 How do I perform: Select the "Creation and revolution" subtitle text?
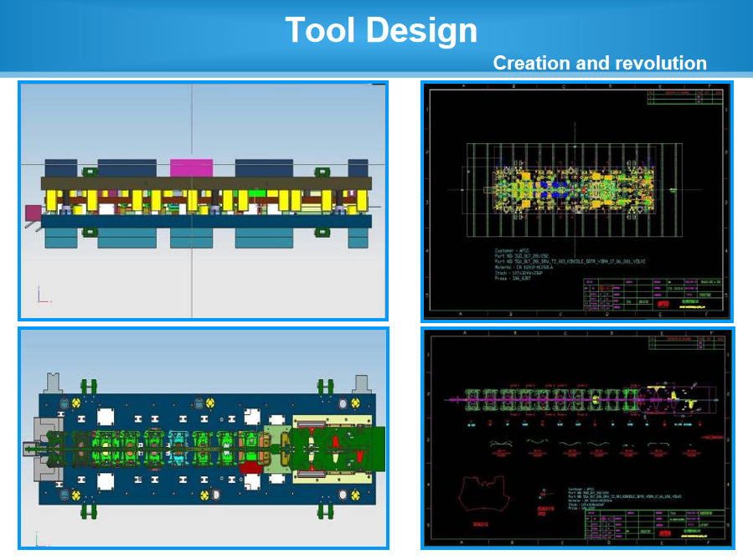(599, 63)
